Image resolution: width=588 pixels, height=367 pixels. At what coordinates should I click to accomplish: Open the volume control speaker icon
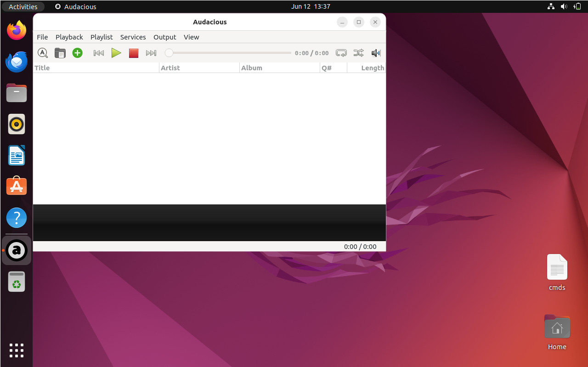click(376, 53)
